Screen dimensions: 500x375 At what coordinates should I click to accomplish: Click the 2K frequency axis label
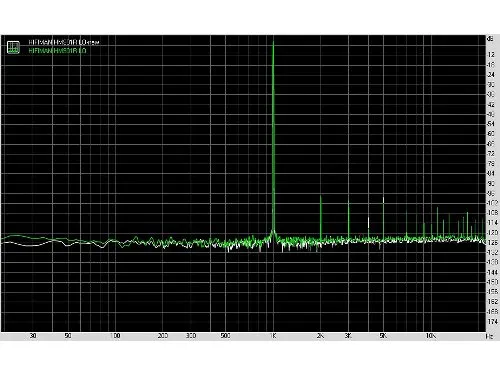pyautogui.click(x=320, y=336)
